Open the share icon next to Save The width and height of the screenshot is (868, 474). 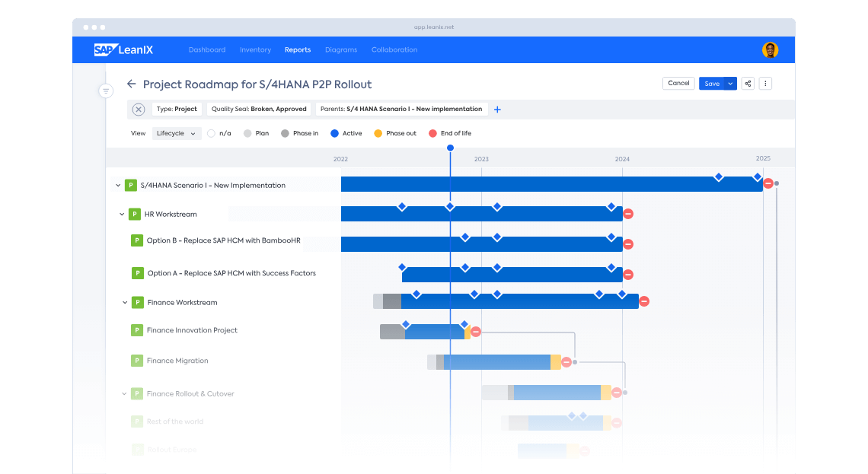point(748,84)
